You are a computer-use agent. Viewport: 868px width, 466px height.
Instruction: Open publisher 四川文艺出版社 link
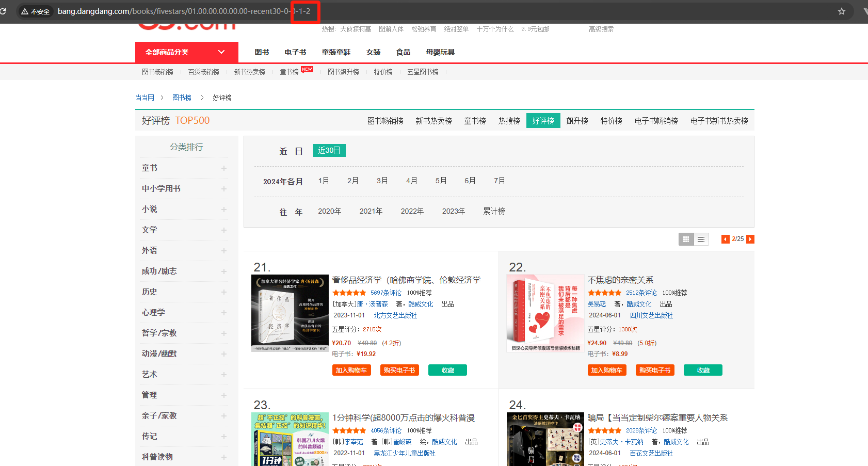651,315
